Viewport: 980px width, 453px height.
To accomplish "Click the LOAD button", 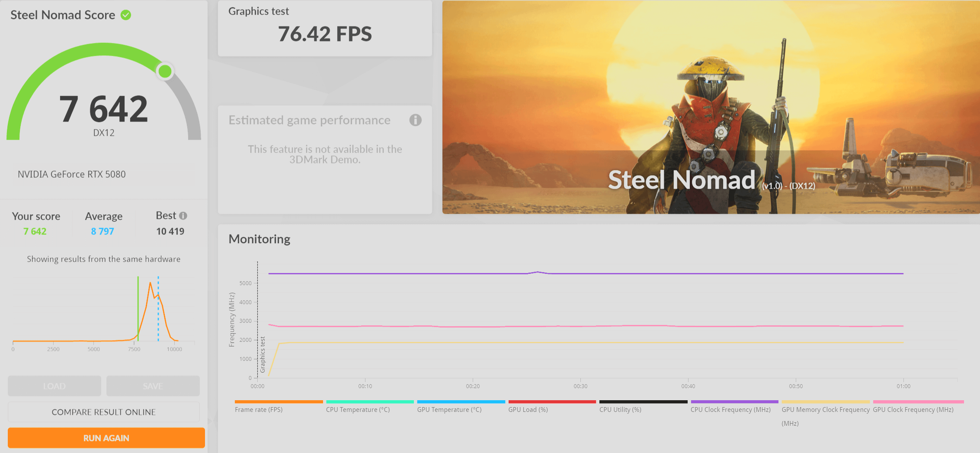I will [54, 386].
